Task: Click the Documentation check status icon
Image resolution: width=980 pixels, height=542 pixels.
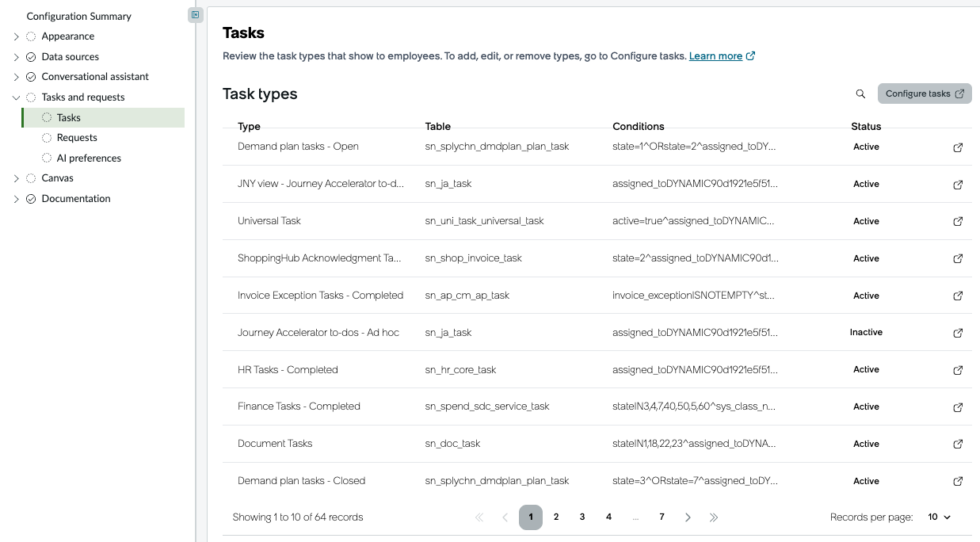Action: tap(31, 199)
